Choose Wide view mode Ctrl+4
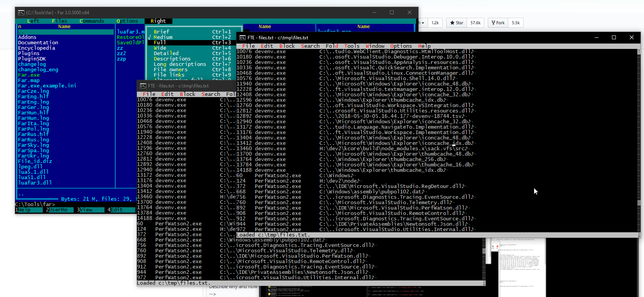Screen dimensions: 644x297 192,48
